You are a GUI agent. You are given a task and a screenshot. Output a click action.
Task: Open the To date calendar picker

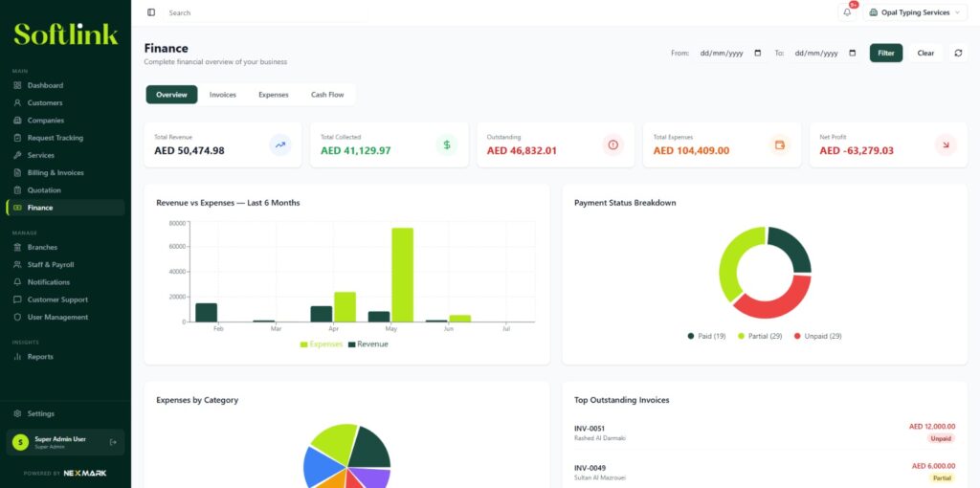coord(853,54)
